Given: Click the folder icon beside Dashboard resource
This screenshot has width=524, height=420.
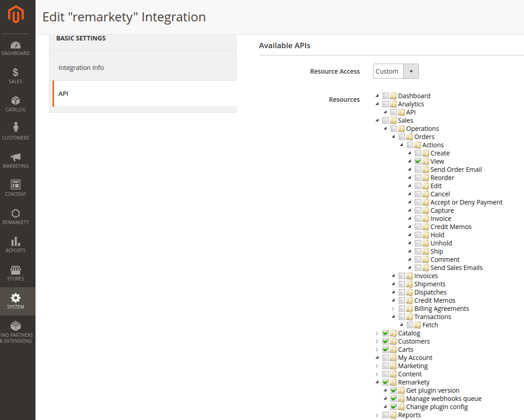Looking at the screenshot, I should (393, 96).
